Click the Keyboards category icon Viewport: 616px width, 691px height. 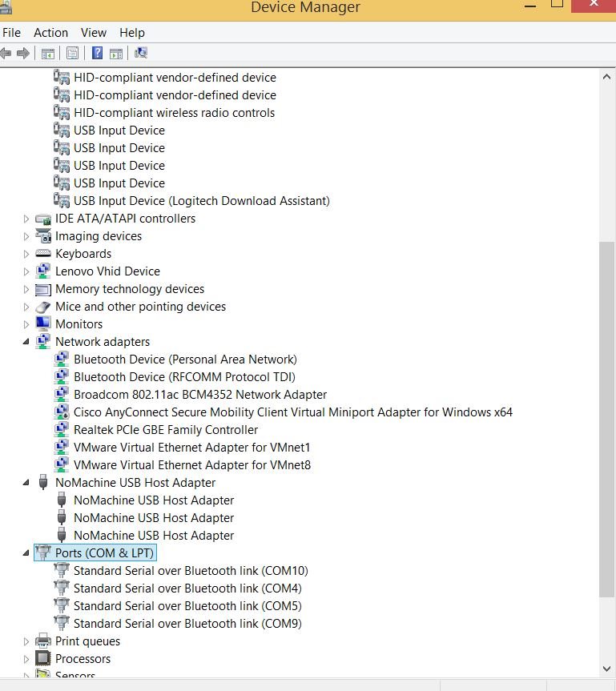(43, 253)
